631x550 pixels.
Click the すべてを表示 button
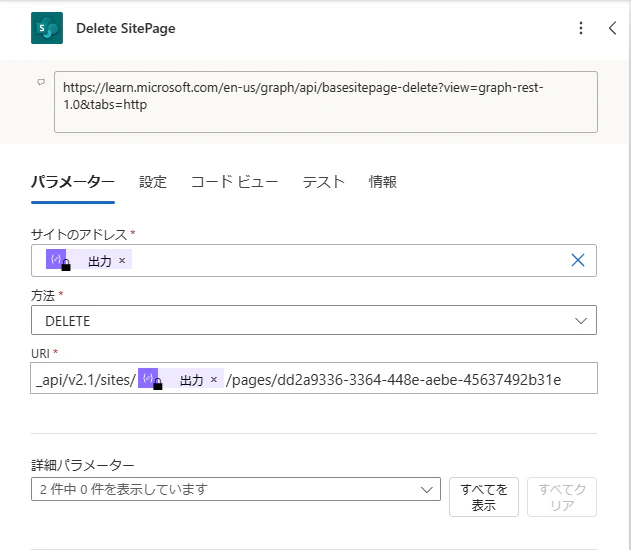484,497
